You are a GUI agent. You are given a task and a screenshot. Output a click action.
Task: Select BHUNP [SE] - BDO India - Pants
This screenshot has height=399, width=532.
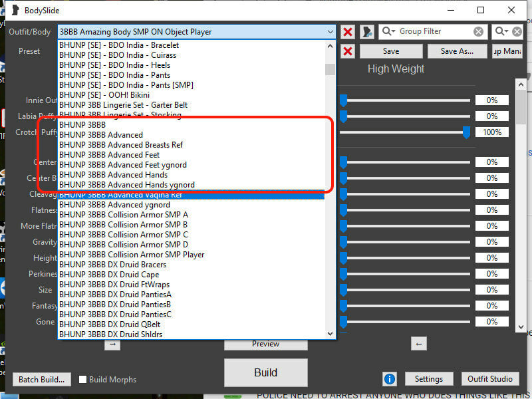(191, 75)
